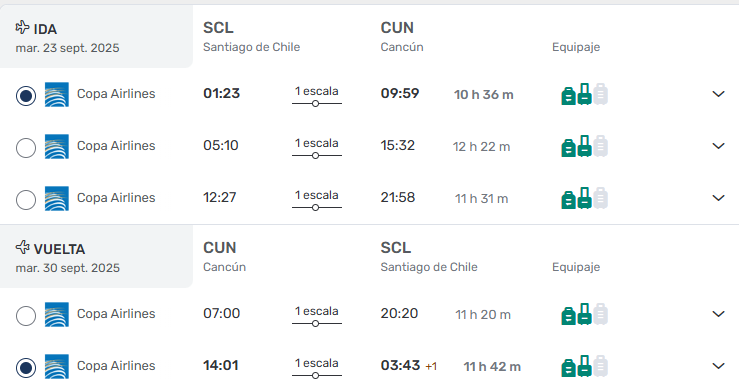Click baggage icons for the 01:23 flight
Image resolution: width=739 pixels, height=389 pixels.
point(584,94)
